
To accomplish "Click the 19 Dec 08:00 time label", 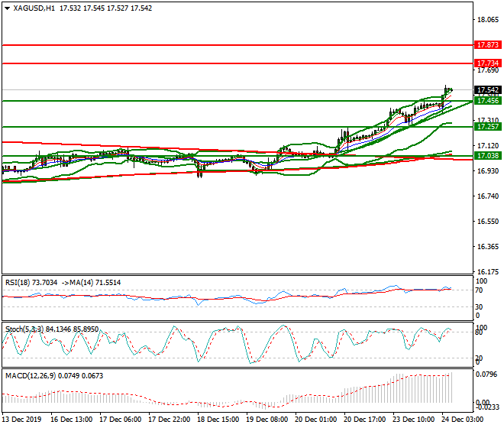I will pyautogui.click(x=267, y=420).
